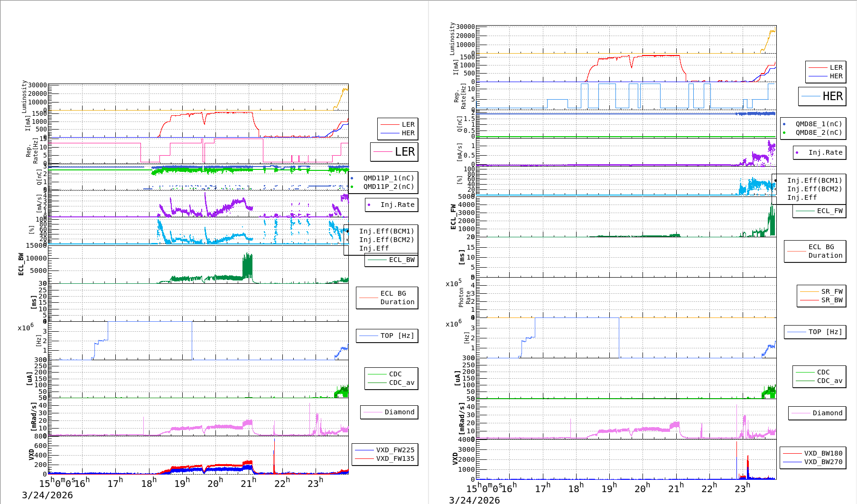Image resolution: width=857 pixels, height=504 pixels.
Task: Click the 21h tick label on left plot
Action: coord(248,483)
